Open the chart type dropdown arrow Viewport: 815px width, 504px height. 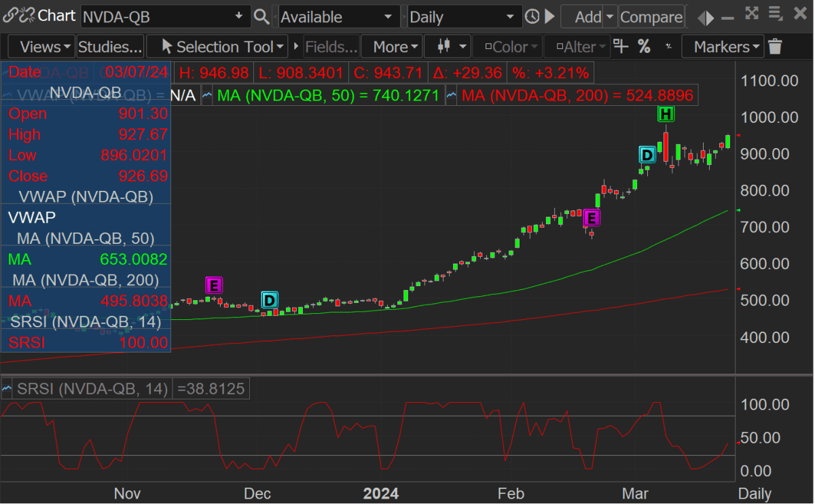(463, 47)
